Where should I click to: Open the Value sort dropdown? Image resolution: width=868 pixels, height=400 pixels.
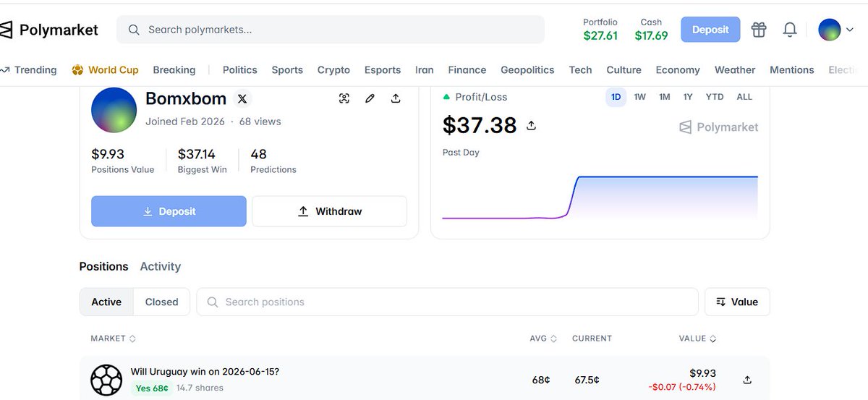click(x=737, y=302)
